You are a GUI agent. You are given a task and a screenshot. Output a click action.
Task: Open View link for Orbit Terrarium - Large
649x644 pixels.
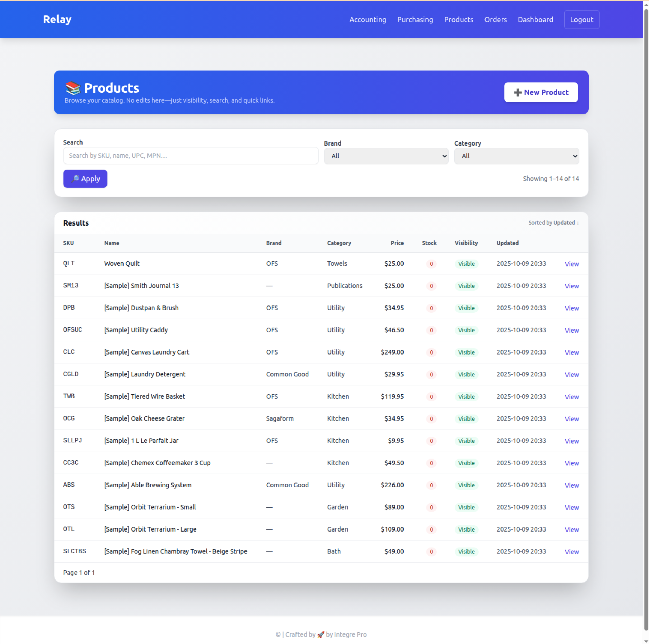(571, 529)
